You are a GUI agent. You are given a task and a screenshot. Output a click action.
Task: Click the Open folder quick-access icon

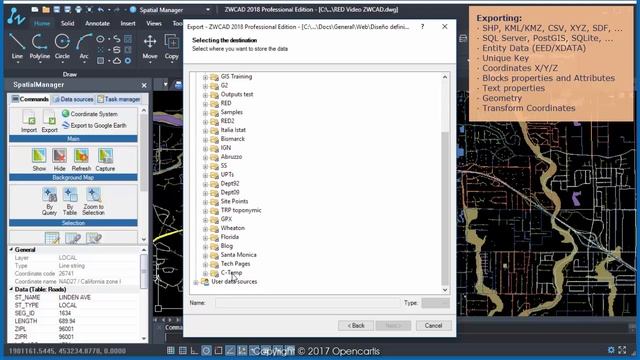[x=46, y=9]
